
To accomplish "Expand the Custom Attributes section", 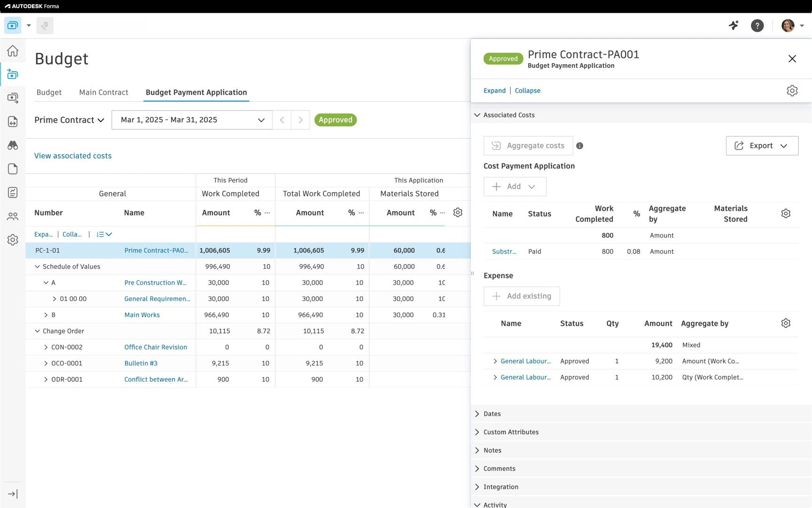I will (477, 432).
